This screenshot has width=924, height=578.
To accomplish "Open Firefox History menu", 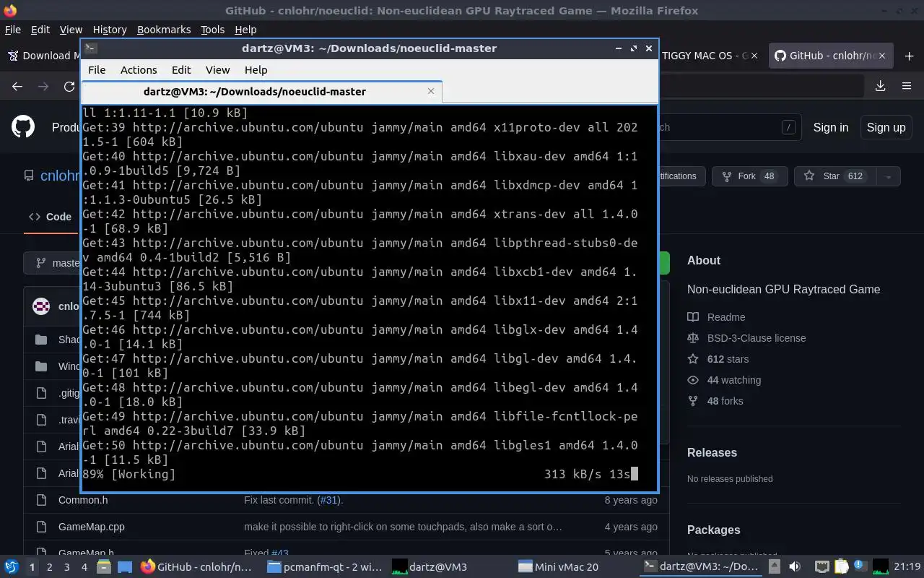I will pyautogui.click(x=110, y=30).
